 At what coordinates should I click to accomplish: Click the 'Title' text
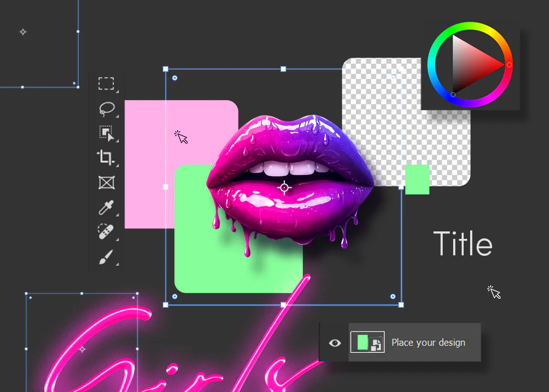point(463,244)
